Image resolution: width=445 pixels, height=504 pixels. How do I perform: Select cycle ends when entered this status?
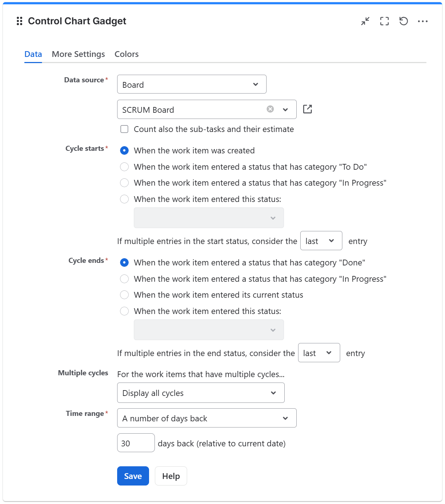[124, 311]
